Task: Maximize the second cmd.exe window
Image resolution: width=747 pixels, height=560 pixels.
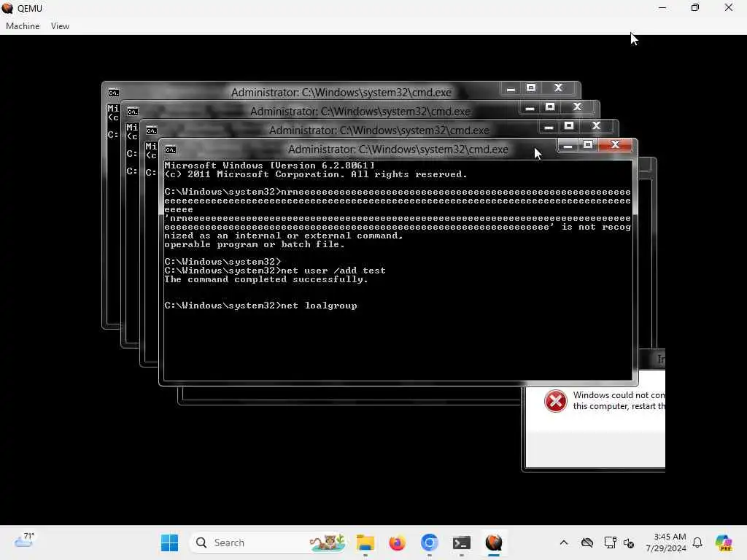Action: point(550,107)
